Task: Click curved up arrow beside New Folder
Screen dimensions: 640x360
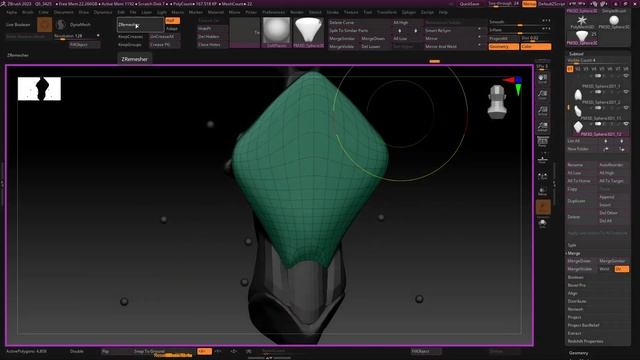Action: pos(606,149)
